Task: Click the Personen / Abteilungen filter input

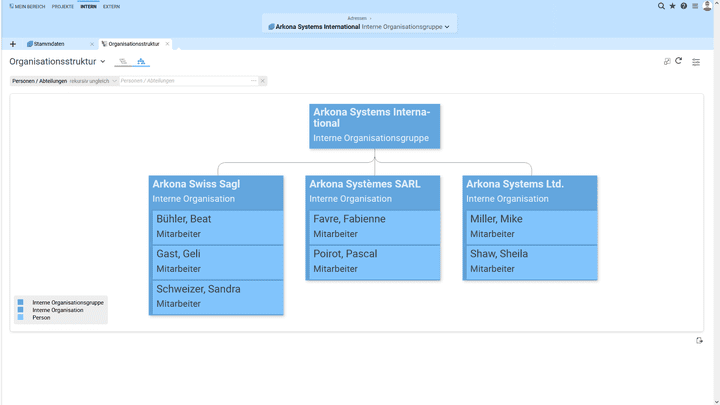Action: pos(184,81)
